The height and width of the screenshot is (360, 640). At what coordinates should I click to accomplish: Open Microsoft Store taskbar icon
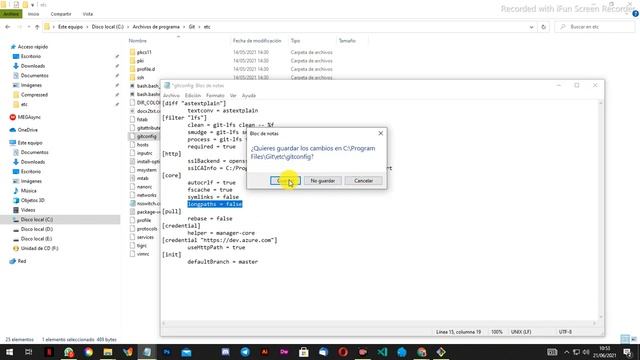coord(304,352)
